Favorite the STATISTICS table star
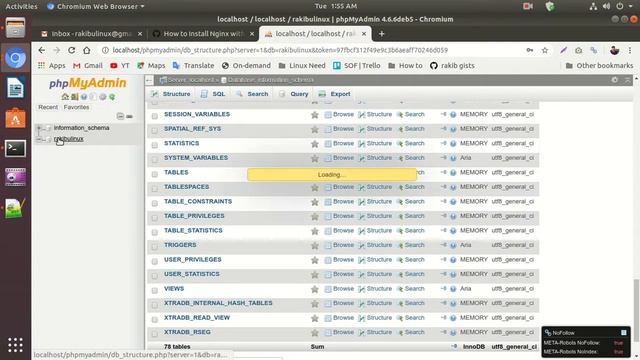The height and width of the screenshot is (360, 640). (315, 144)
